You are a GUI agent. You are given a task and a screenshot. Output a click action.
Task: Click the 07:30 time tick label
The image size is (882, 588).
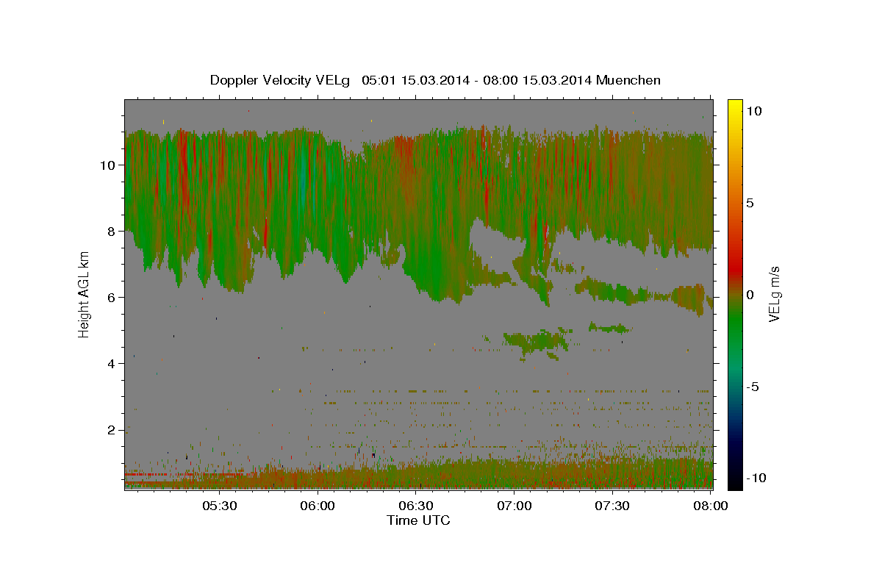tap(613, 506)
